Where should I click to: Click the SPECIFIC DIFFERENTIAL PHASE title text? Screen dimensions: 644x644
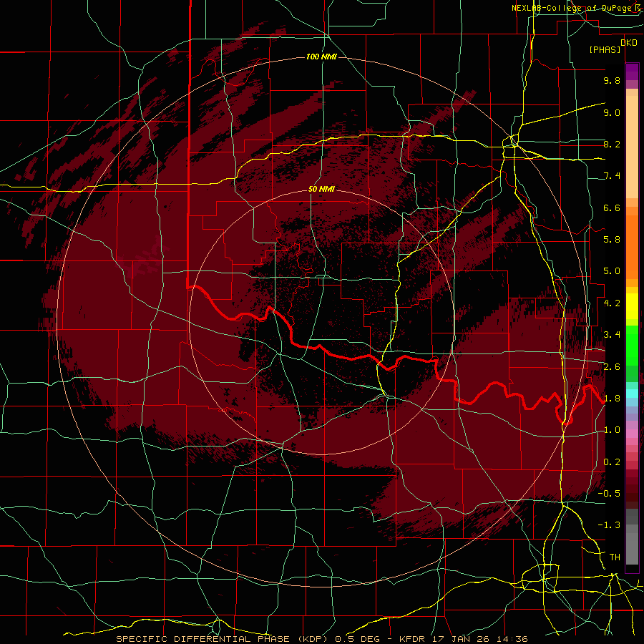click(204, 639)
